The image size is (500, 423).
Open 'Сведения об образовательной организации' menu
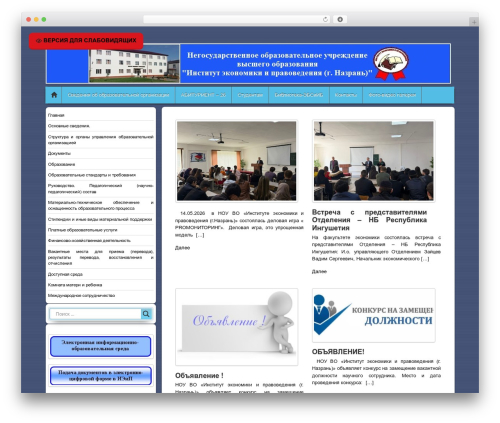tap(118, 95)
